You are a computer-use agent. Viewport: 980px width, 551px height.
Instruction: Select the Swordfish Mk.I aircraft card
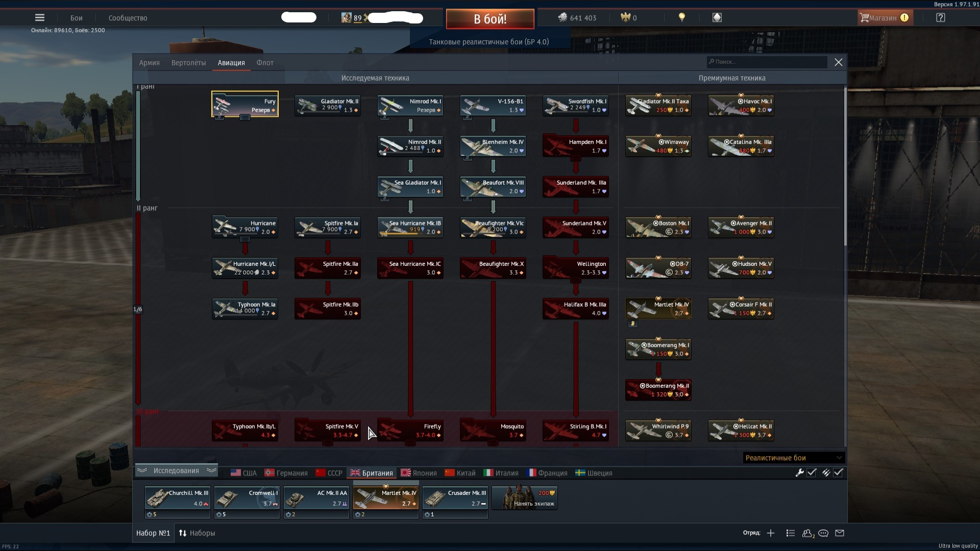point(576,105)
